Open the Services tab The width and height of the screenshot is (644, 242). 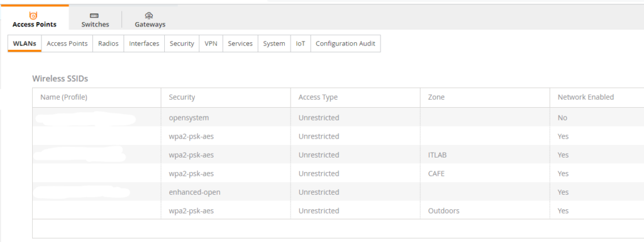240,43
